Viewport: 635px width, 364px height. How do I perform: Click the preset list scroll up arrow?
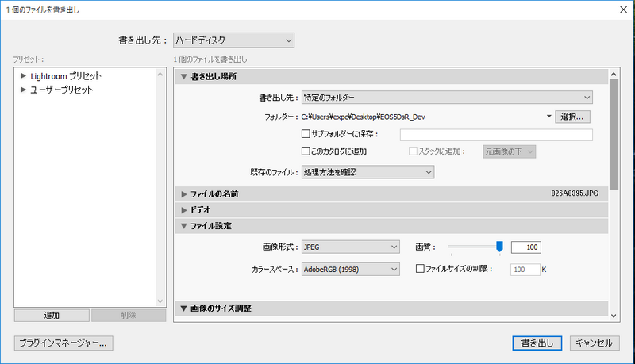pyautogui.click(x=160, y=75)
